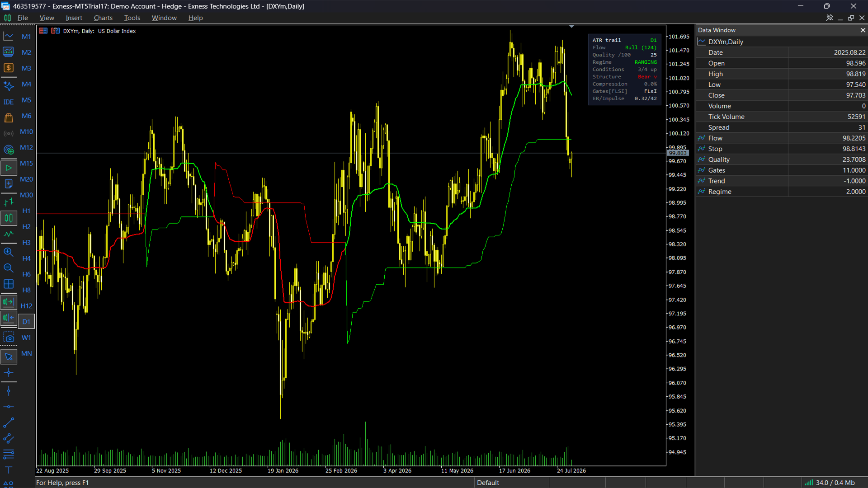Open the Market shopping bag icon
Viewport: 868px width, 488px height.
(x=9, y=118)
